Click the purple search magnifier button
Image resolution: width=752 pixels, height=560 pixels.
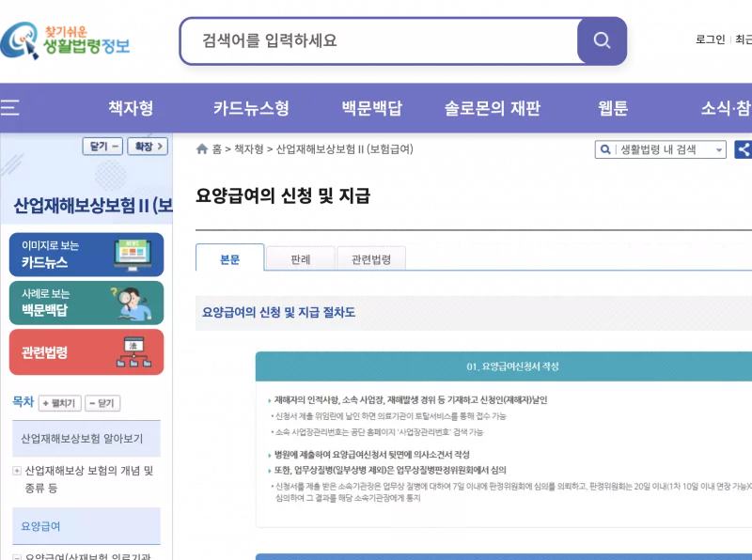click(x=602, y=40)
